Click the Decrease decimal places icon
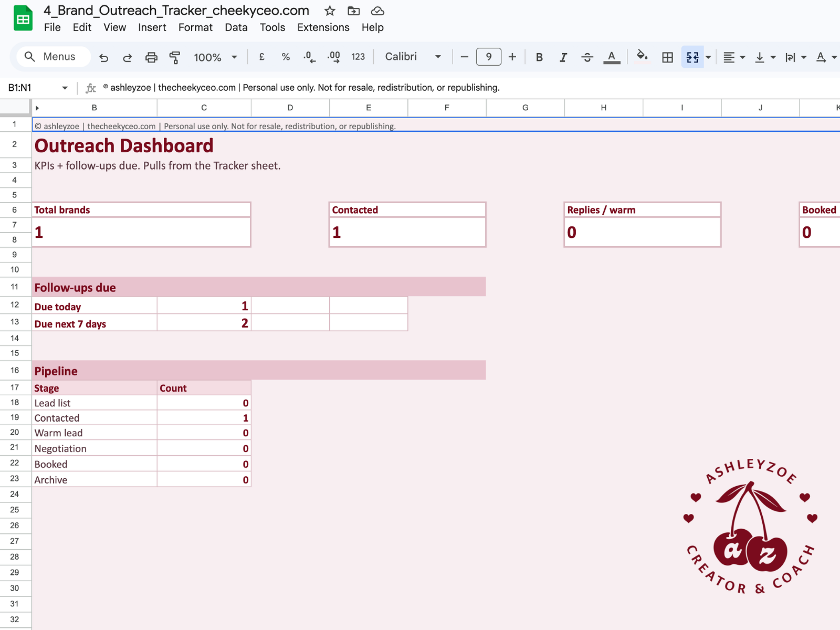 point(309,57)
